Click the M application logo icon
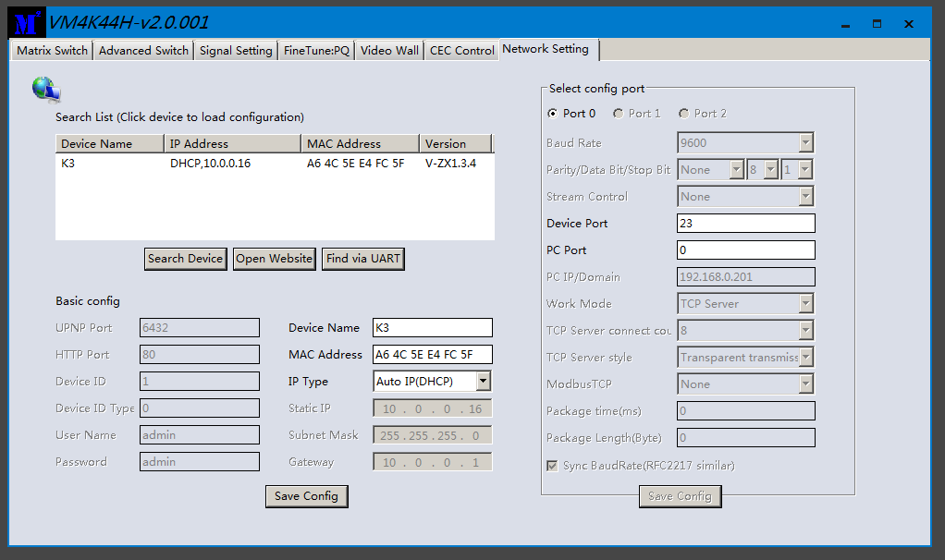 pos(24,22)
